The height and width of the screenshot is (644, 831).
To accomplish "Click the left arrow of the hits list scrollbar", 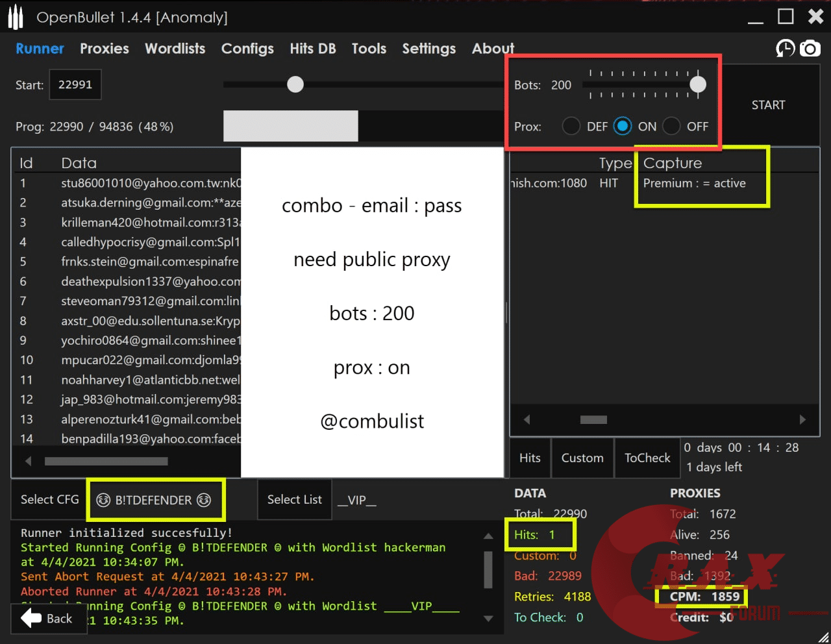I will [x=527, y=419].
